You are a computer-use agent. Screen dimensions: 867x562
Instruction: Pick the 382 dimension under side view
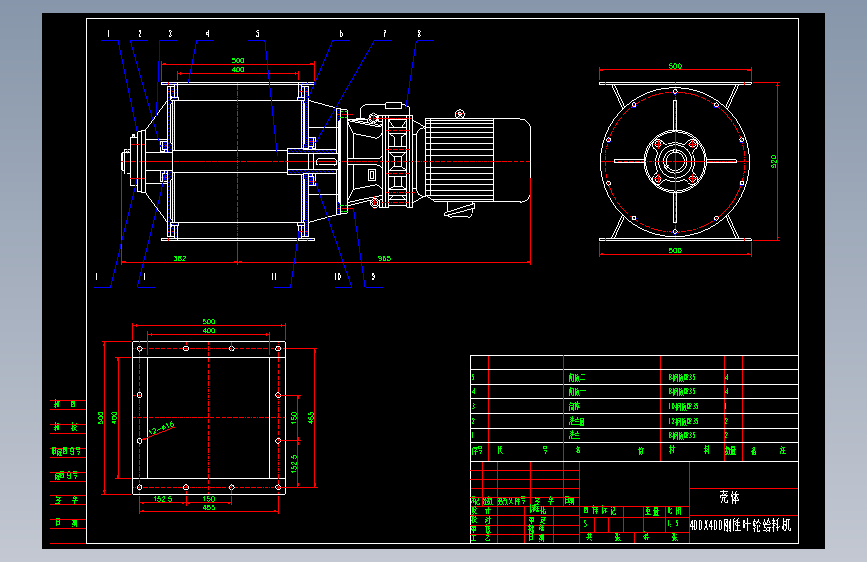click(180, 258)
